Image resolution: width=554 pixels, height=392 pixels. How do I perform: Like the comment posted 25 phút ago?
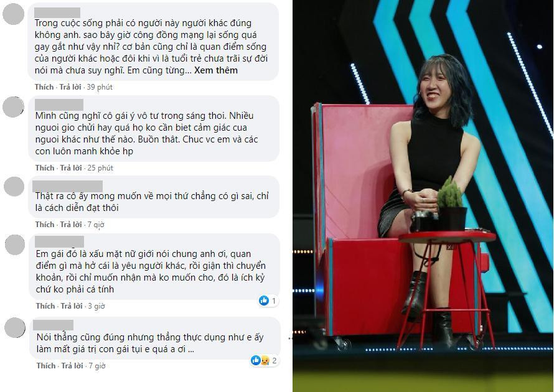[45, 168]
